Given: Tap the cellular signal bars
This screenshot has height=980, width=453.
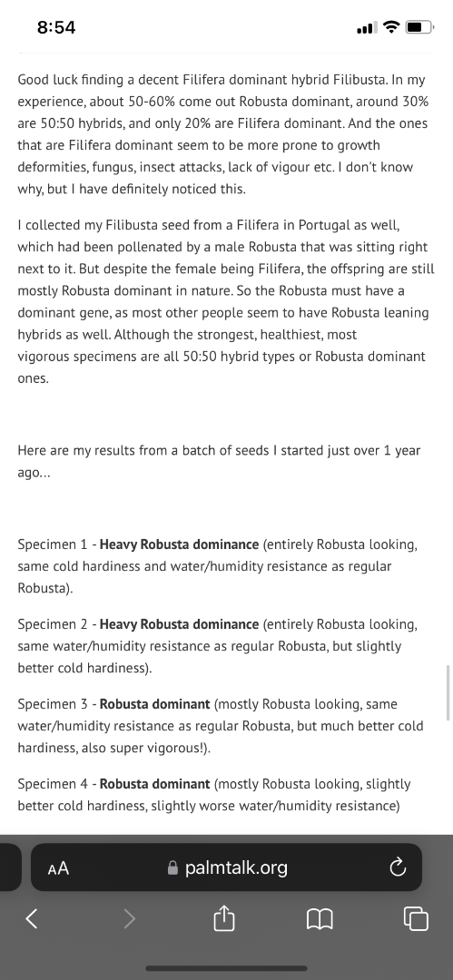Looking at the screenshot, I should 368,27.
